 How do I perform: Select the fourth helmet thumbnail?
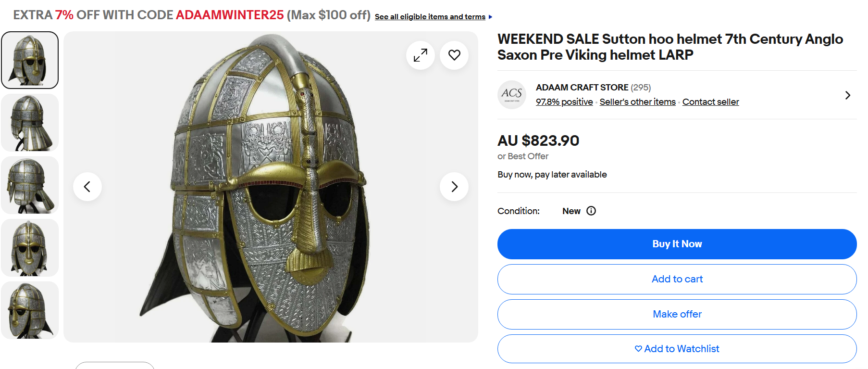click(30, 248)
